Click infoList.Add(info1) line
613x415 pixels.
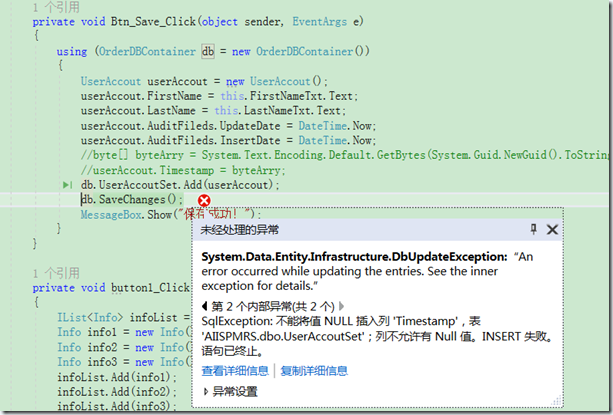point(117,377)
